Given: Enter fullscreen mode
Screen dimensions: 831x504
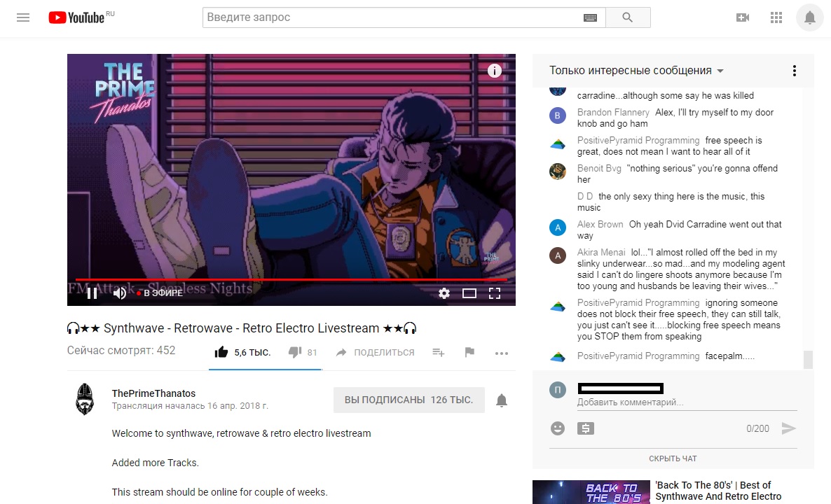Looking at the screenshot, I should coord(494,293).
